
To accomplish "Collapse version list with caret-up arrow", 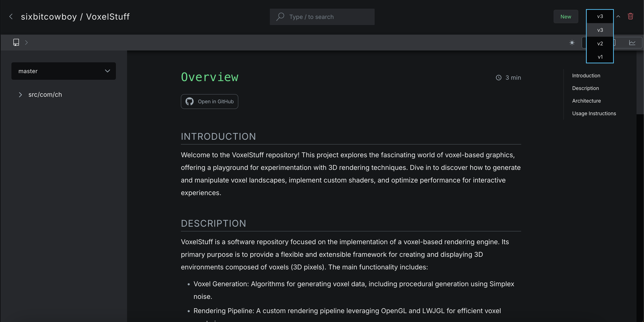I will pos(618,17).
